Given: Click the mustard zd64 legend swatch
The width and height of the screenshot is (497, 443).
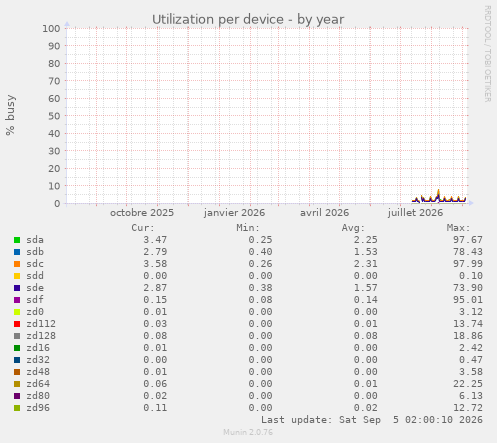Looking at the screenshot, I should tap(17, 384).
